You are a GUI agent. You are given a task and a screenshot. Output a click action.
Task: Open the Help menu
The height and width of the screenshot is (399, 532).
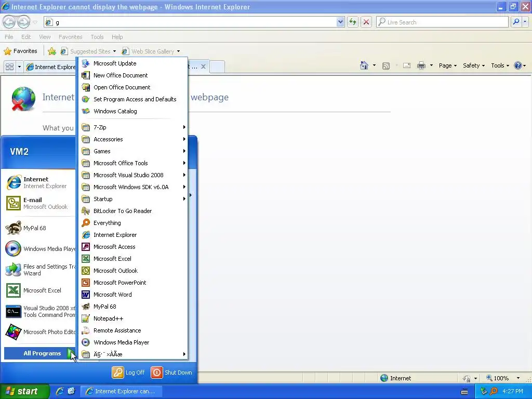(x=117, y=37)
